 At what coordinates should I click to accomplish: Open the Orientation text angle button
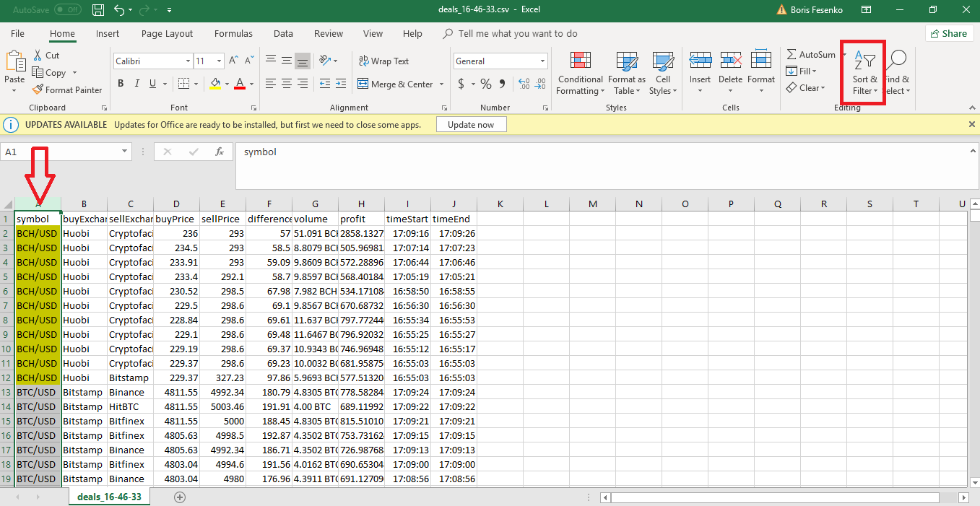pos(329,61)
